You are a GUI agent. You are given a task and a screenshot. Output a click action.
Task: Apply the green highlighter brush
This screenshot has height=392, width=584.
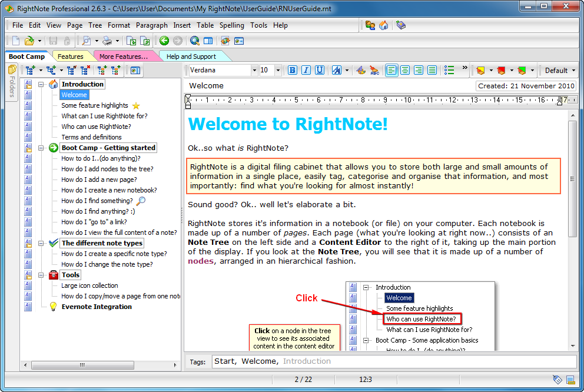tap(522, 71)
